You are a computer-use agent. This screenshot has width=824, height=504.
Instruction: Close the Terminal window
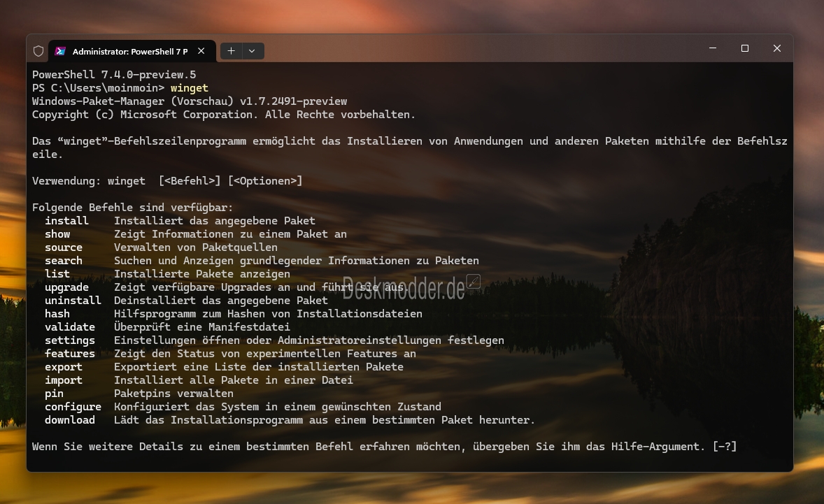tap(777, 48)
